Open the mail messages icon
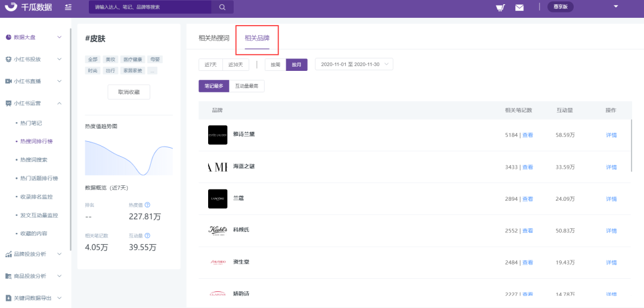Image resolution: width=644 pixels, height=308 pixels. coord(519,7)
